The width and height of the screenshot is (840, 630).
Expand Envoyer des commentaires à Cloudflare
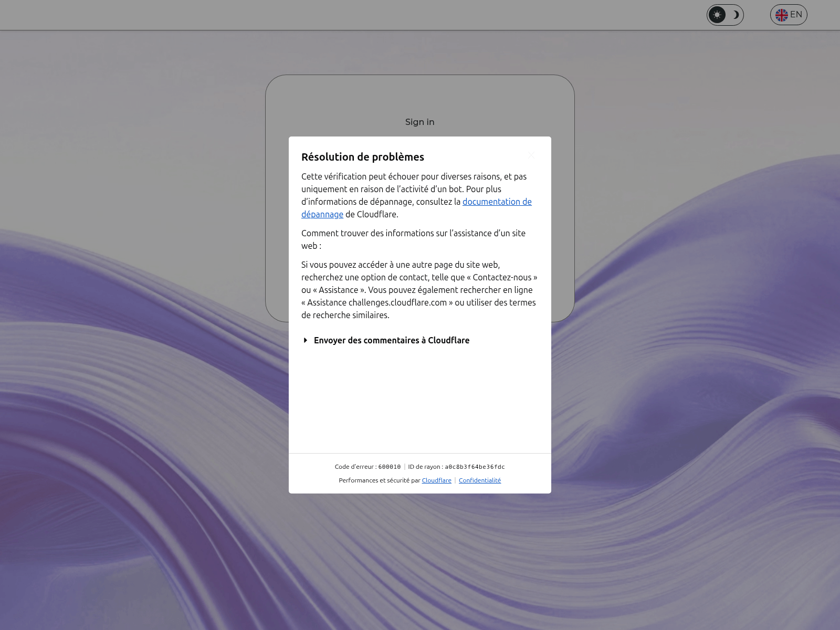[x=386, y=340]
